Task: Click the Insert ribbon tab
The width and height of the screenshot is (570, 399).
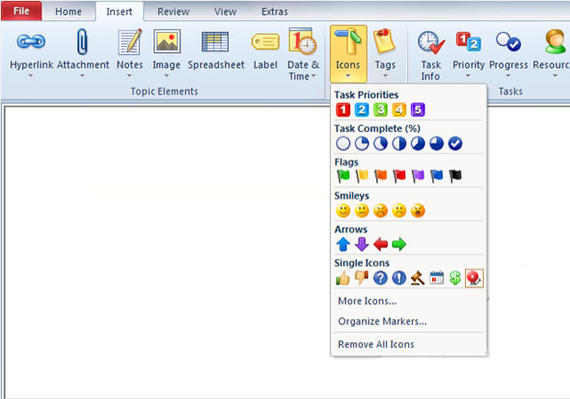Action: [119, 12]
